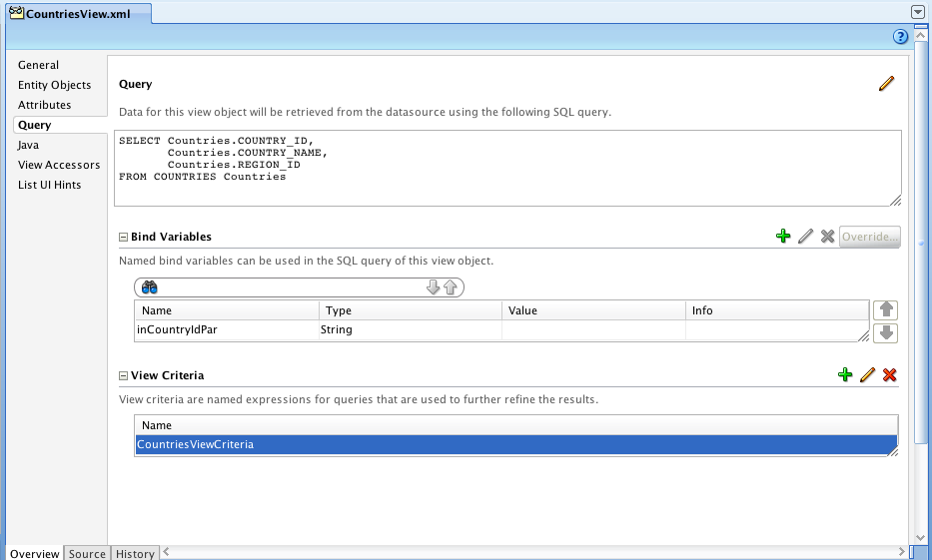Click the Override... button
932x560 pixels.
870,237
